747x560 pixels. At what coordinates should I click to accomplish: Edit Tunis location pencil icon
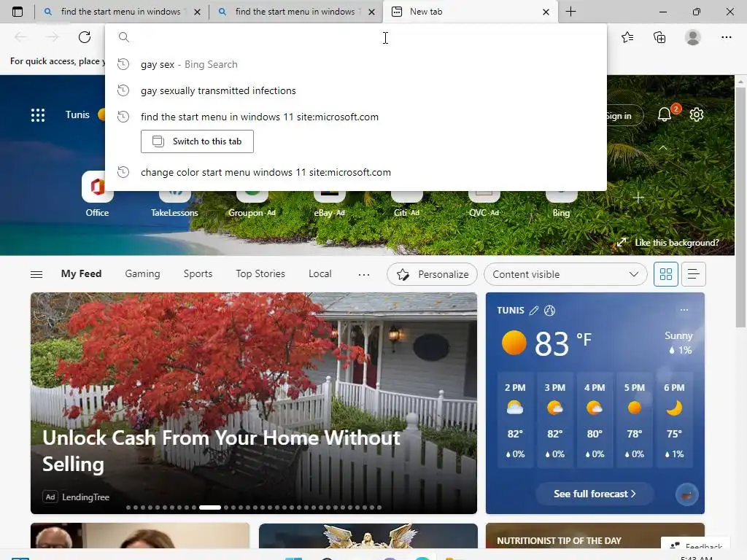tap(534, 311)
